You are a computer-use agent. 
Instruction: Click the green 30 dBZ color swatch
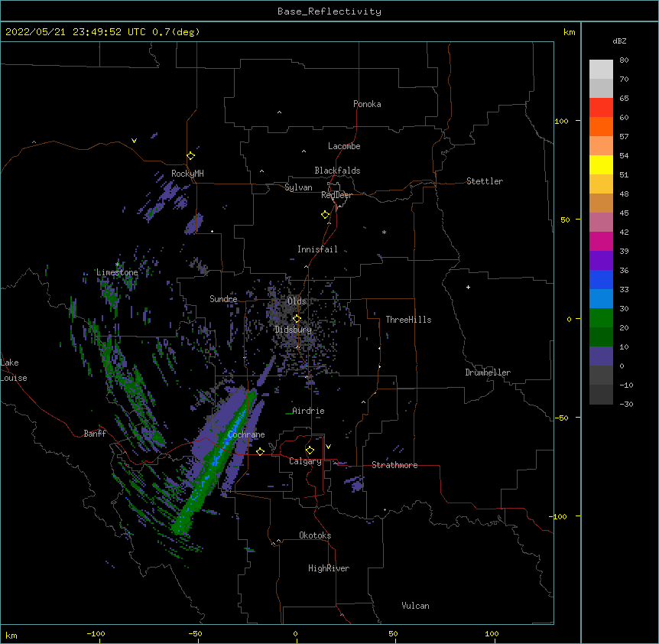[601, 318]
